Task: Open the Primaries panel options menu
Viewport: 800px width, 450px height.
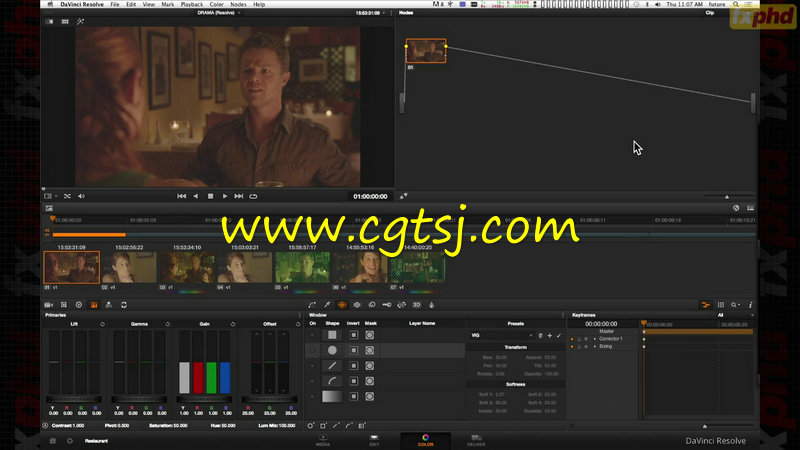Action: pyautogui.click(x=299, y=315)
